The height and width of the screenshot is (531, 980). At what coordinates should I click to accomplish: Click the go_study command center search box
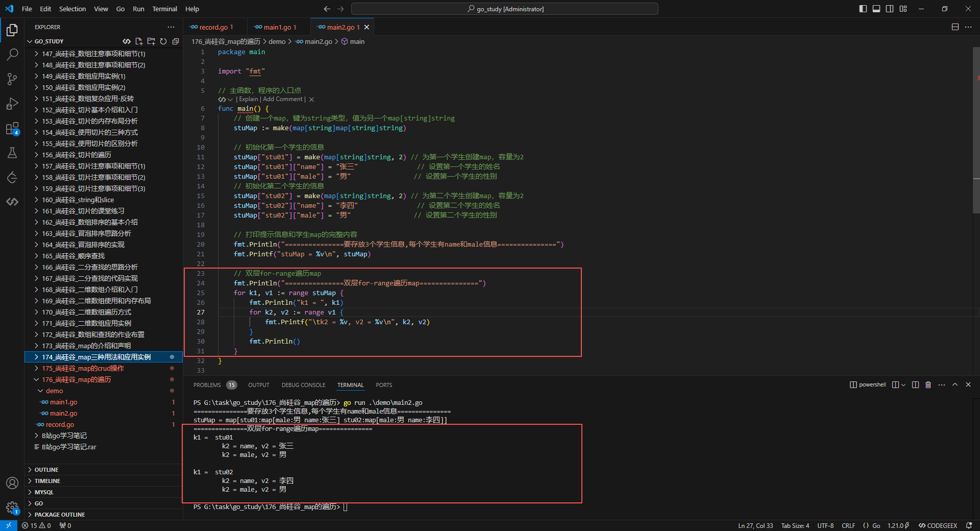505,9
